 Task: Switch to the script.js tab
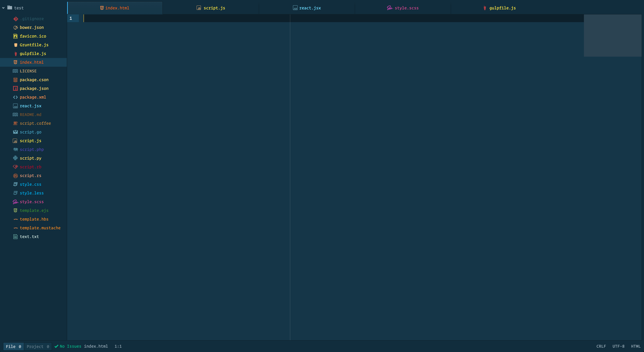point(211,8)
